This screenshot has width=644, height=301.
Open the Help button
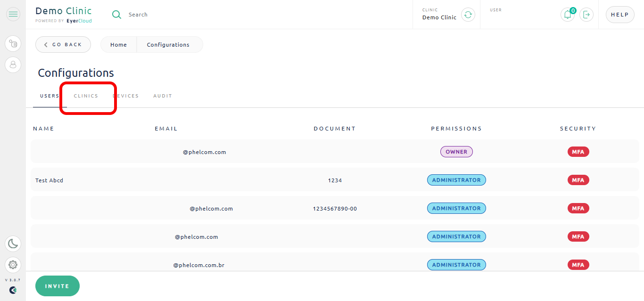(x=619, y=15)
